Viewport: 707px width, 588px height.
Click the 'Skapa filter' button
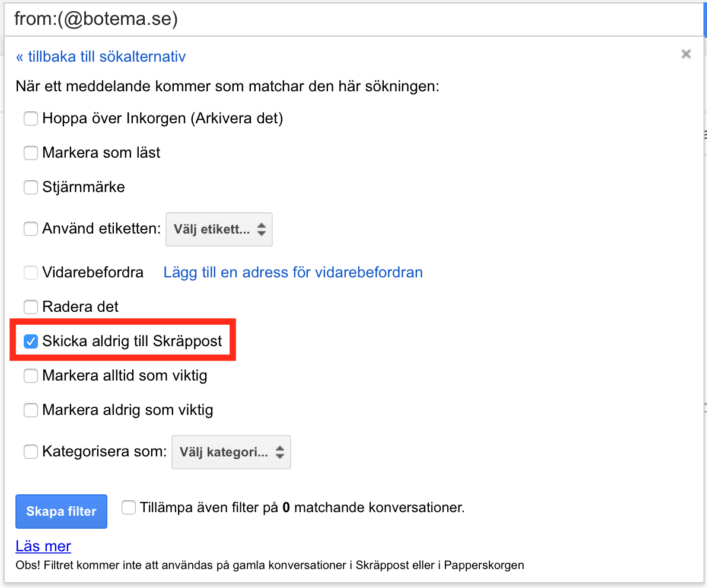[61, 512]
